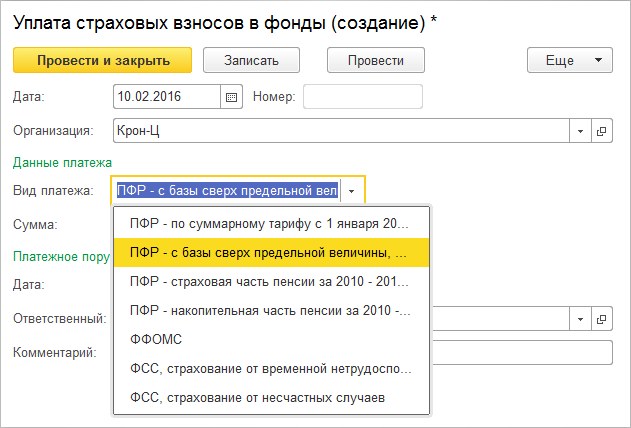Screen dimensions: 631x428
Task: Open the Организация record via its open icon
Action: pyautogui.click(x=602, y=131)
